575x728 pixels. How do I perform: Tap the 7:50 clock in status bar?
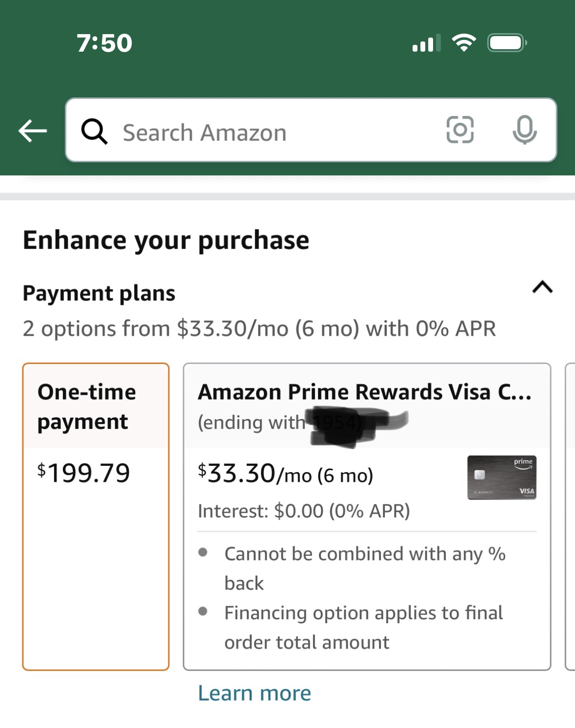tap(104, 43)
